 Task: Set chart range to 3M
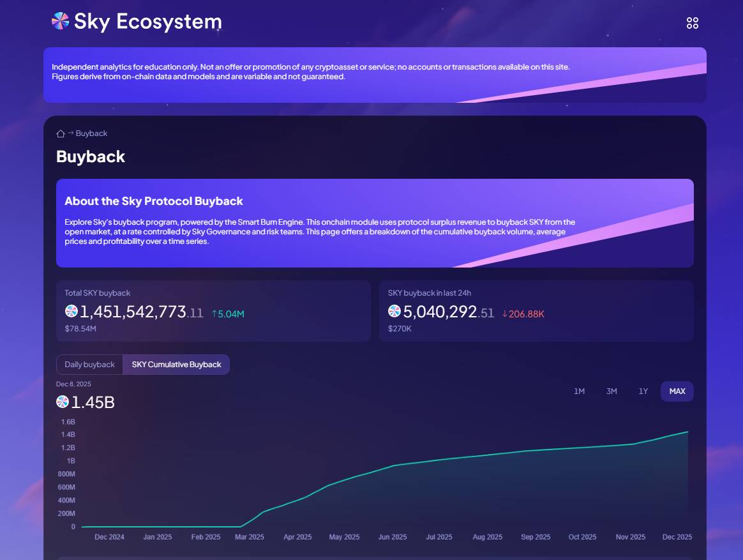(612, 391)
